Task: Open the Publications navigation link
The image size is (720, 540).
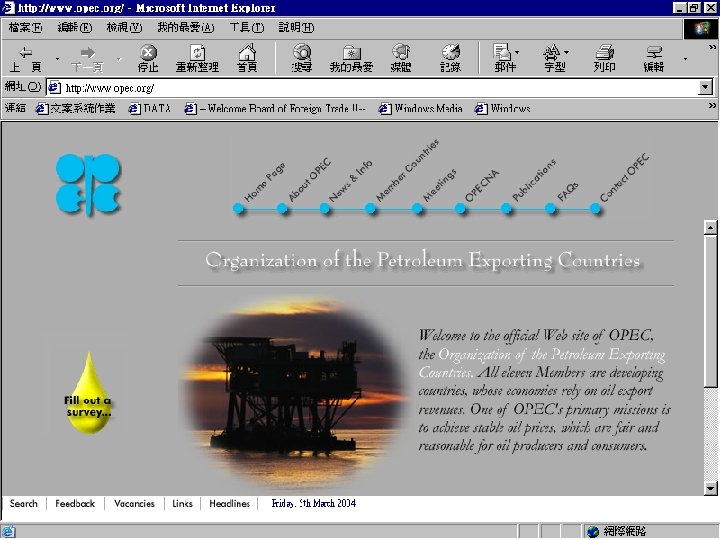Action: click(x=534, y=180)
